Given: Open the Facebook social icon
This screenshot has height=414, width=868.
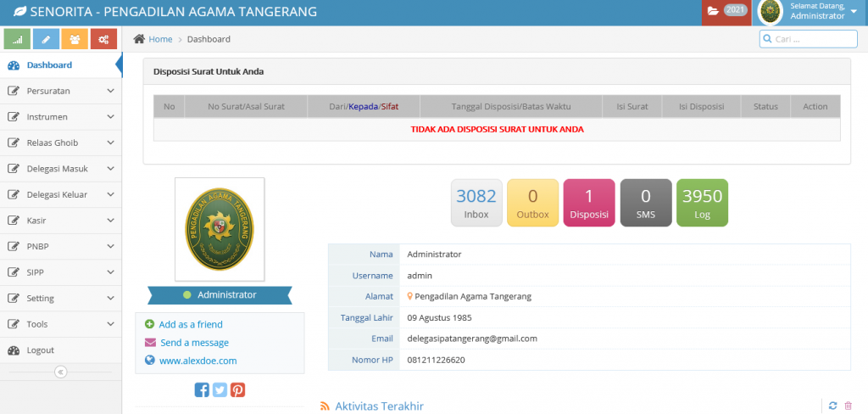Looking at the screenshot, I should click(x=202, y=389).
